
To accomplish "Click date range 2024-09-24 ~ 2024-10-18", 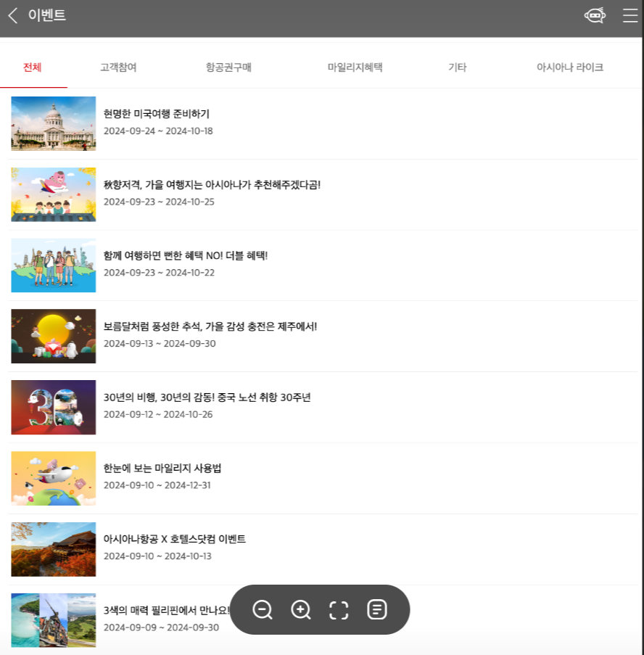I will coord(158,131).
